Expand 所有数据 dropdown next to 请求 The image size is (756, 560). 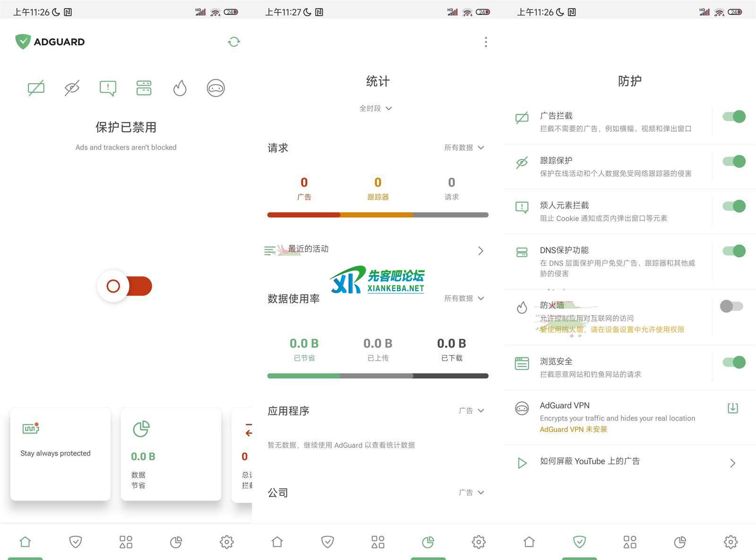pos(464,148)
